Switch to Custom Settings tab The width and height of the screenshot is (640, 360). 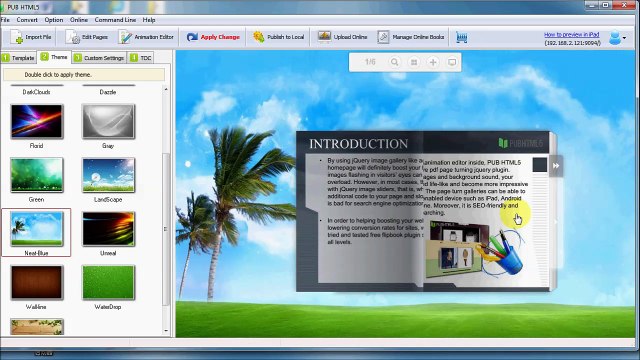(99, 58)
